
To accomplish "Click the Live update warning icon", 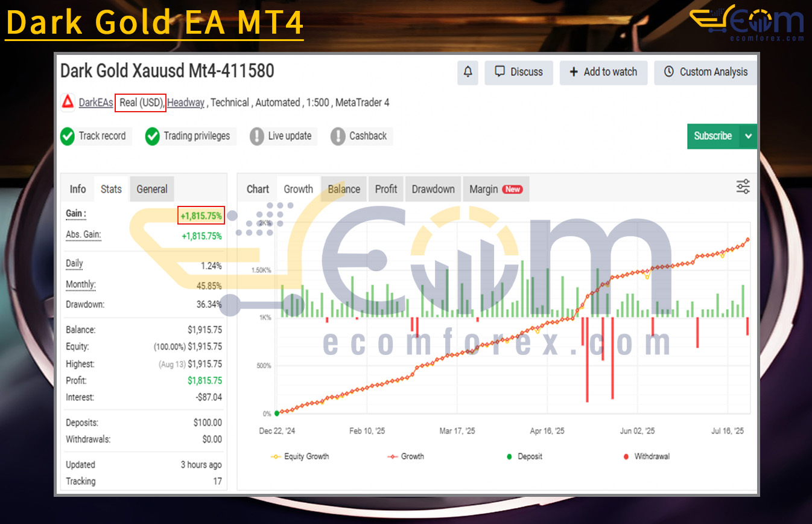I will point(257,136).
